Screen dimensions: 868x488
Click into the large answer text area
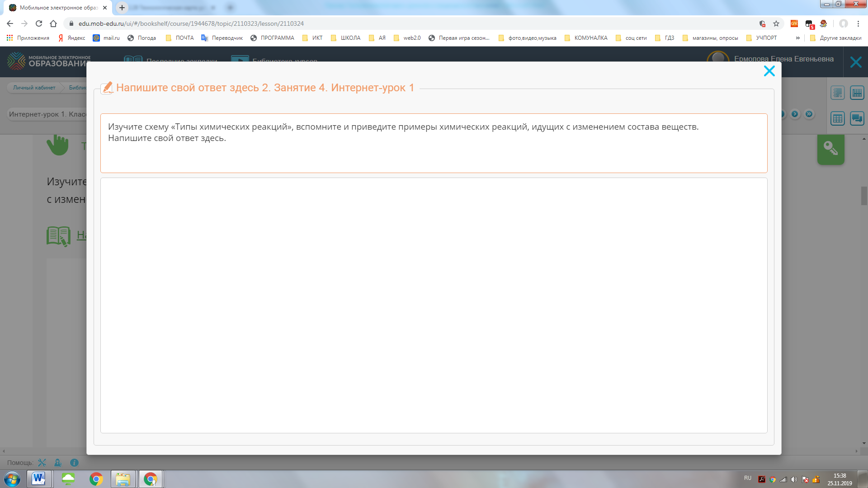pos(434,305)
